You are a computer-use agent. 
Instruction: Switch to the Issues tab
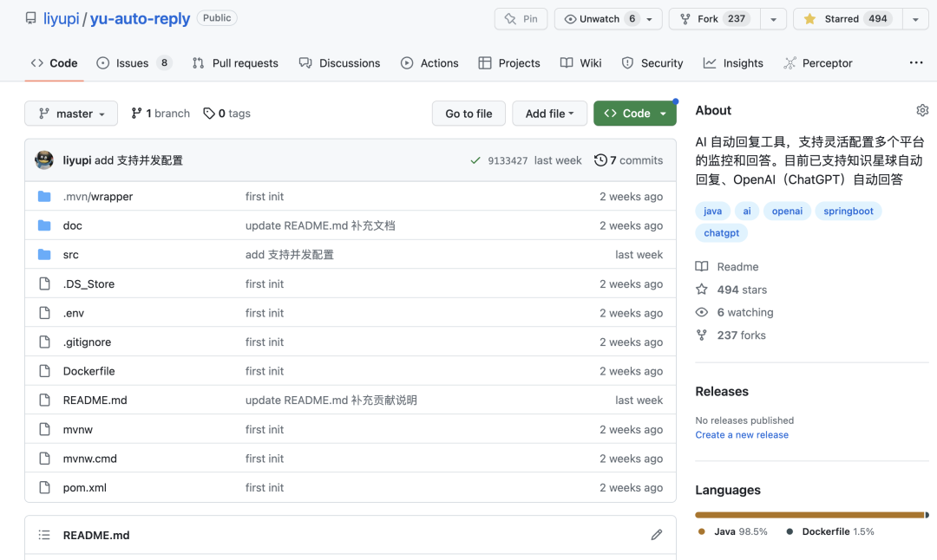point(134,63)
